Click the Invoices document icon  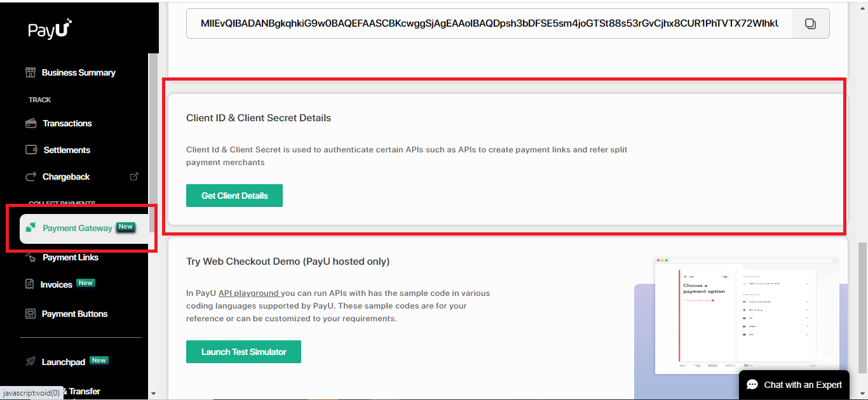tap(29, 284)
